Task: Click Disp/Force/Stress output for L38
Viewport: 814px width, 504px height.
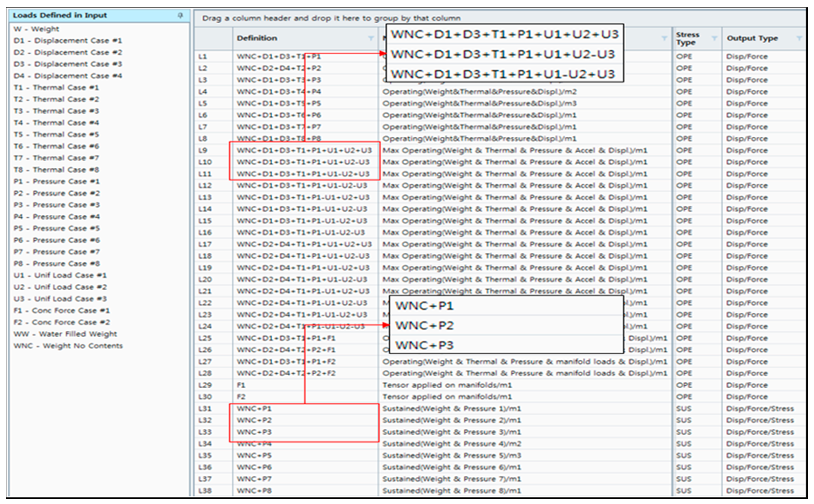Action: pos(760,491)
